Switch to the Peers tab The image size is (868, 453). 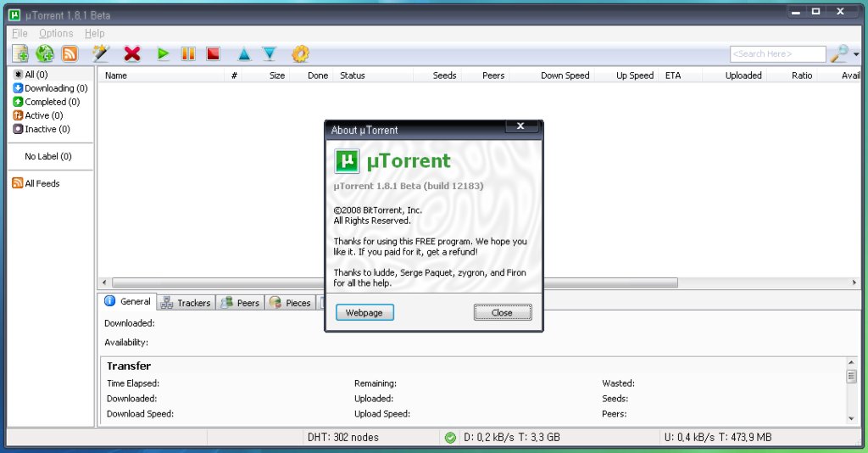coord(240,303)
